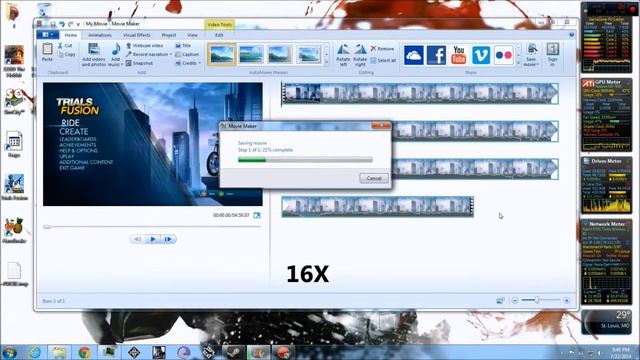
Task: Open Windows Explorer folder in taskbar
Action: click(59, 352)
